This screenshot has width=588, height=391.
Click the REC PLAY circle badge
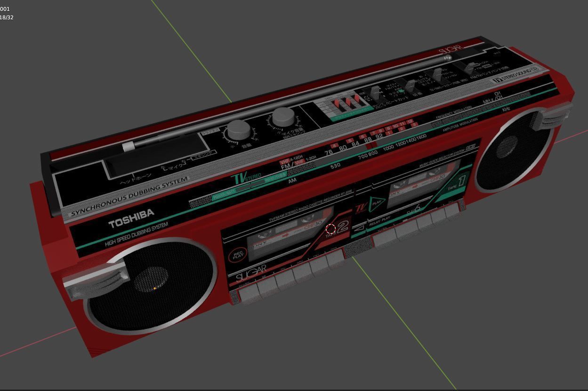point(238,255)
